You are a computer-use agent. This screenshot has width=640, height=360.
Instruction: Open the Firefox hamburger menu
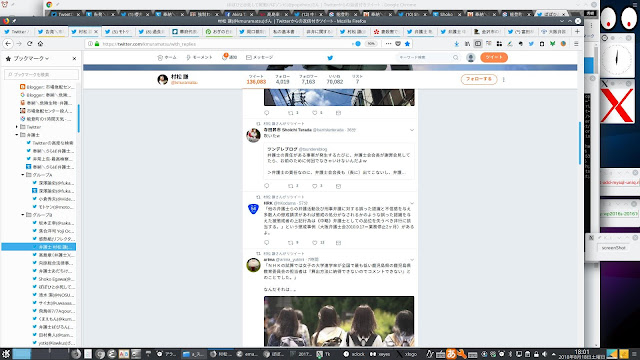(x=576, y=44)
